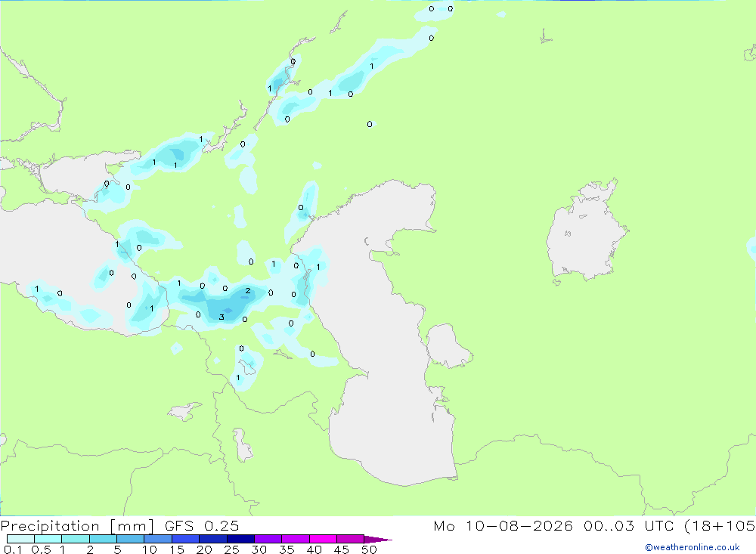Click the legend swatch between 0.1 and 0.5
Image resolution: width=756 pixels, height=554 pixels.
pyautogui.click(x=20, y=539)
